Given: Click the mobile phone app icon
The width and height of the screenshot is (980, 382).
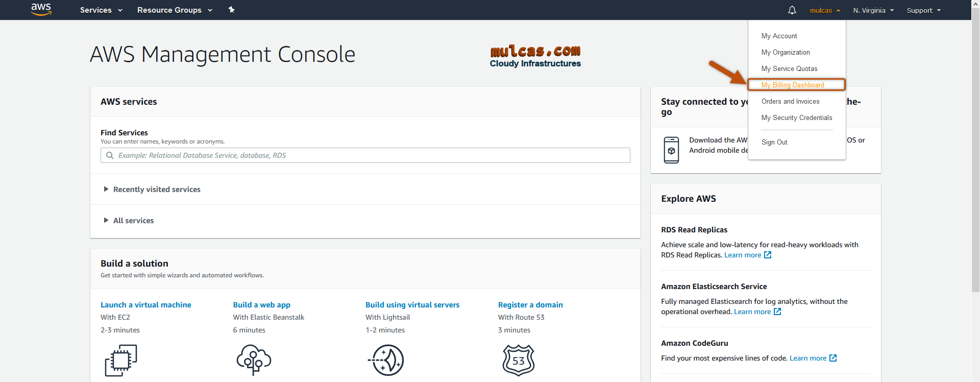Looking at the screenshot, I should click(671, 150).
